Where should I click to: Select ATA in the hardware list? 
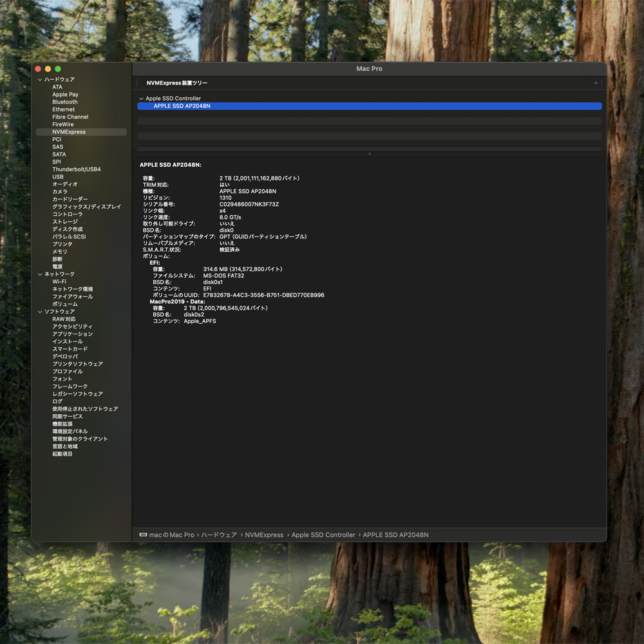(x=57, y=87)
